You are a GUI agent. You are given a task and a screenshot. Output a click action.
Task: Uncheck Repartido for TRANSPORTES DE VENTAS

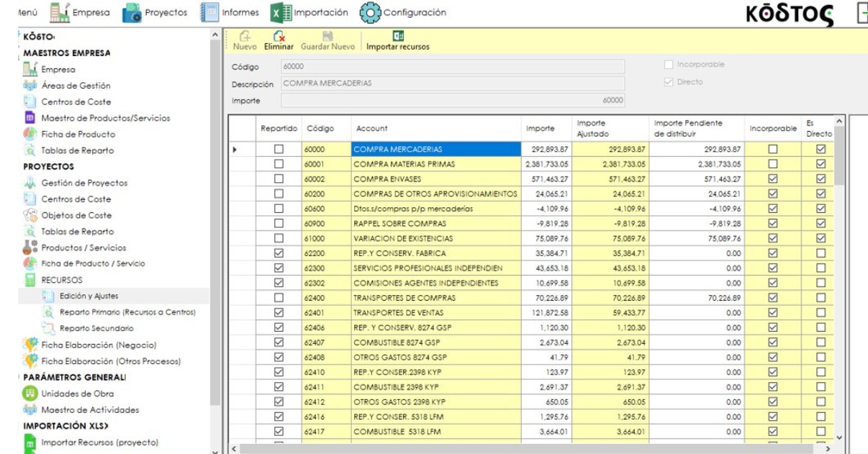(277, 313)
